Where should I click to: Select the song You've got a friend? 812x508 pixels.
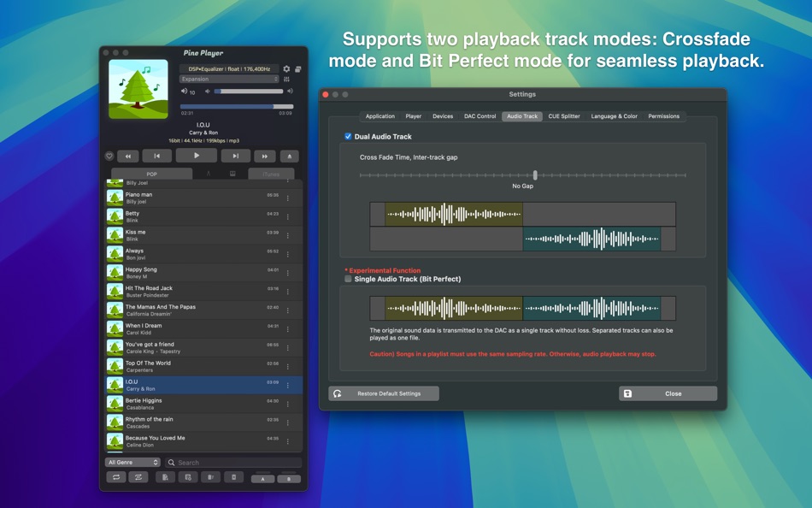tap(204, 348)
